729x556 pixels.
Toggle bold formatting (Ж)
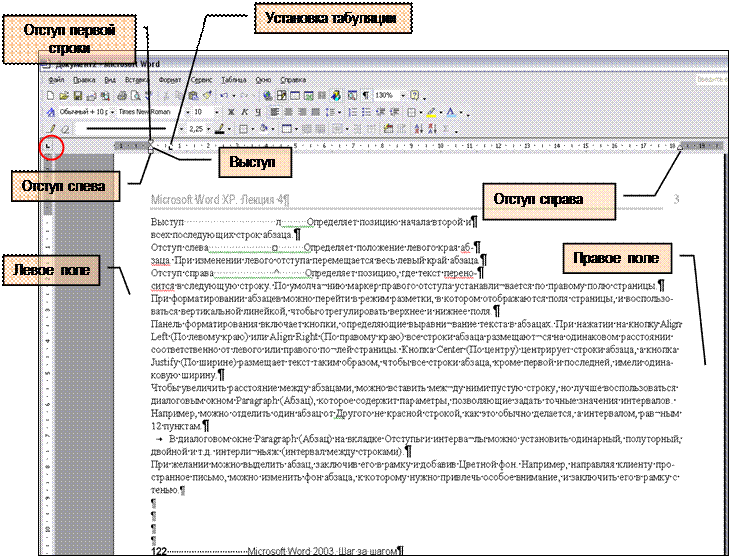(231, 112)
